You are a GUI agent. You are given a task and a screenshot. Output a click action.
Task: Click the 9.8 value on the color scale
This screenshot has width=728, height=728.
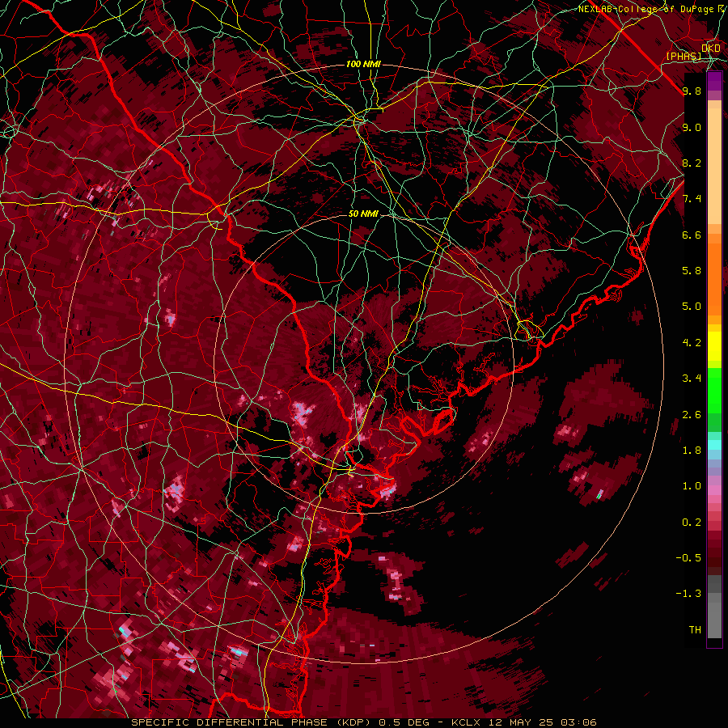pyautogui.click(x=692, y=91)
